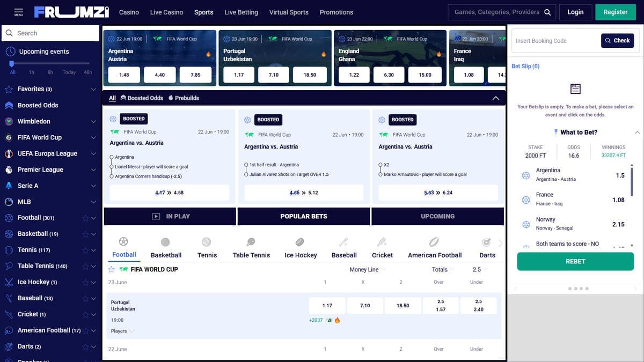Open the Casino top menu
Viewport: 644px width, 362px height.
129,12
